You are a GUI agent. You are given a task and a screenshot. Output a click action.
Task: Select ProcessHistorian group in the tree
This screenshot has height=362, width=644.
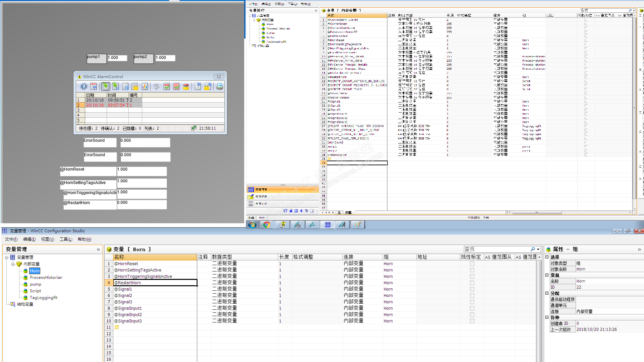(x=46, y=278)
